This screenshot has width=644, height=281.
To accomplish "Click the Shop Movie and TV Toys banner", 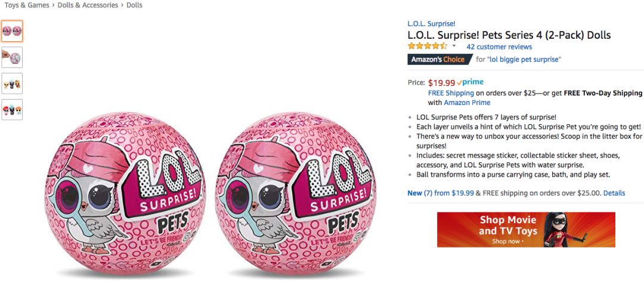I will [x=526, y=230].
